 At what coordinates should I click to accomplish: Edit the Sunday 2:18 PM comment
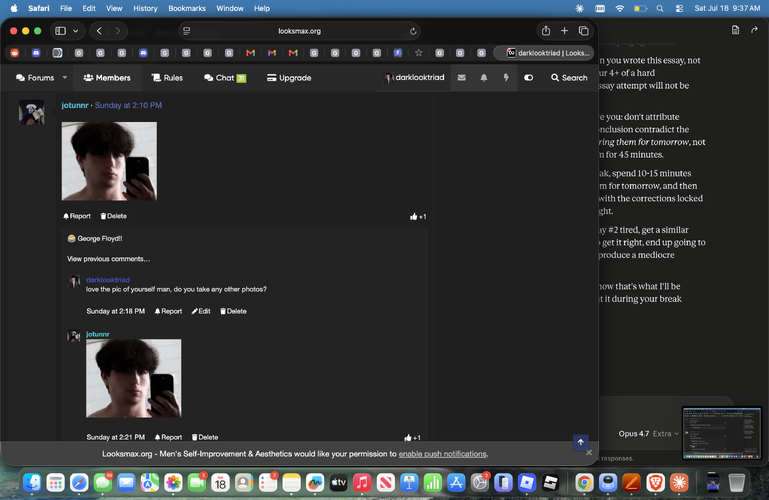[x=201, y=311]
